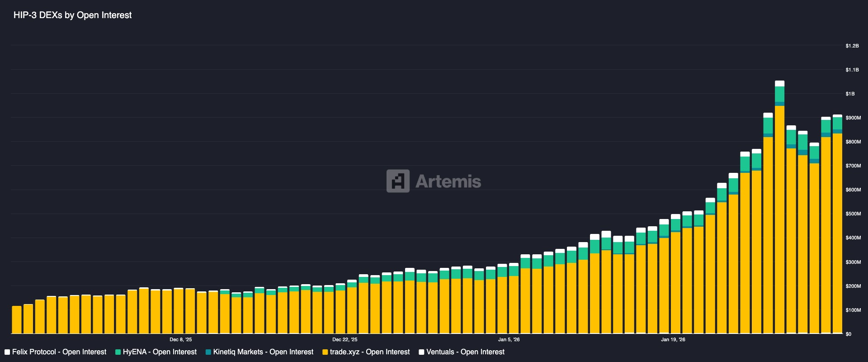This screenshot has height=362, width=868.
Task: Click 'Kinetiq Markets - Open Interest' legend text
Action: (263, 352)
